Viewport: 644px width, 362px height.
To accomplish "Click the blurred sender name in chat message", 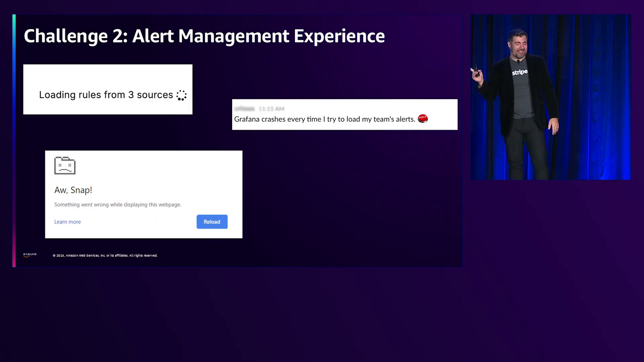I will point(245,109).
